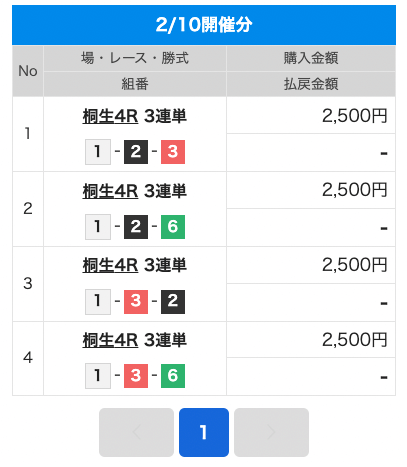This screenshot has width=407, height=467.
Task: Go to the previous page with left chevron
Action: 136,432
